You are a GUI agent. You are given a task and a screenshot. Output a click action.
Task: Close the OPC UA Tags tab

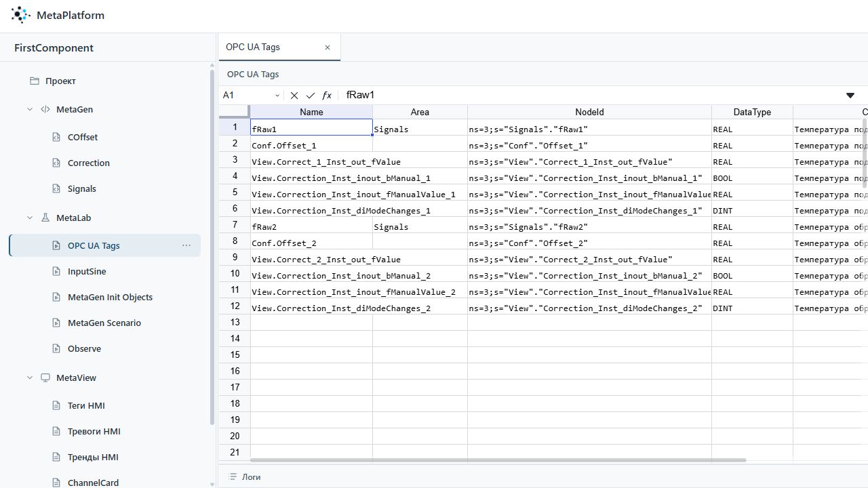[328, 47]
